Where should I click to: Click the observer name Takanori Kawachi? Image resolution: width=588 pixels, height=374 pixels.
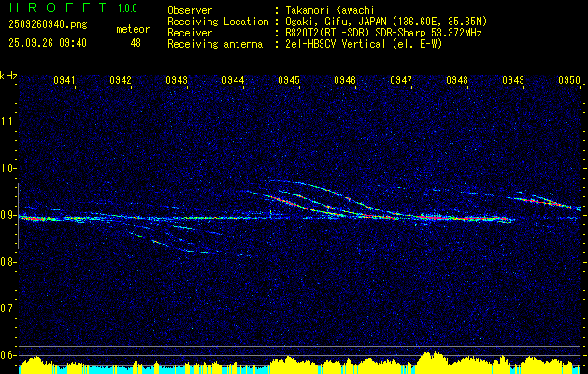pos(329,10)
